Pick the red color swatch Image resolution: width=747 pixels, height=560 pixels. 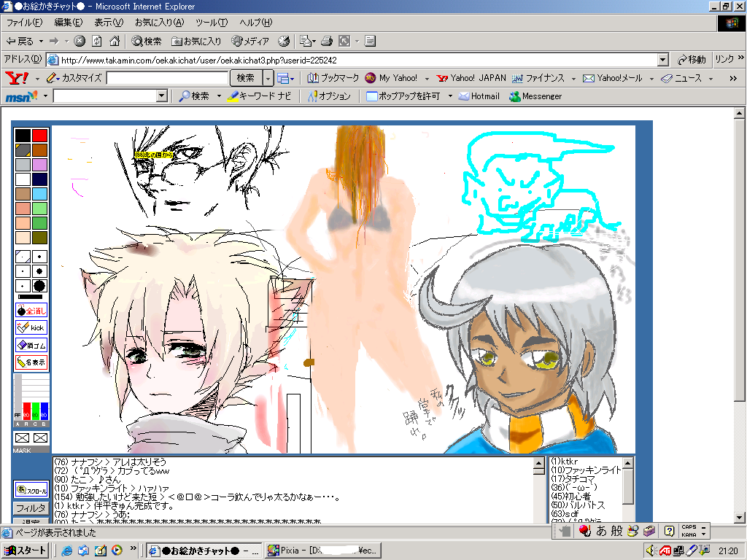39,135
